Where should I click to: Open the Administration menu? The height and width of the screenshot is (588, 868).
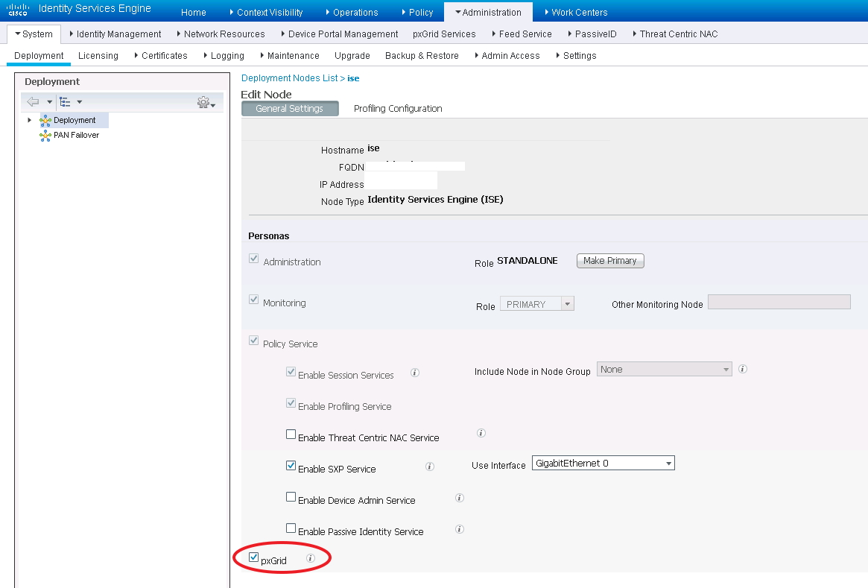[x=488, y=12]
